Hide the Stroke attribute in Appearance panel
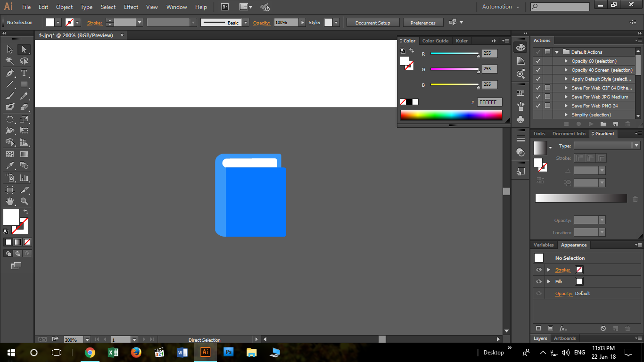The height and width of the screenshot is (362, 644). 539,270
